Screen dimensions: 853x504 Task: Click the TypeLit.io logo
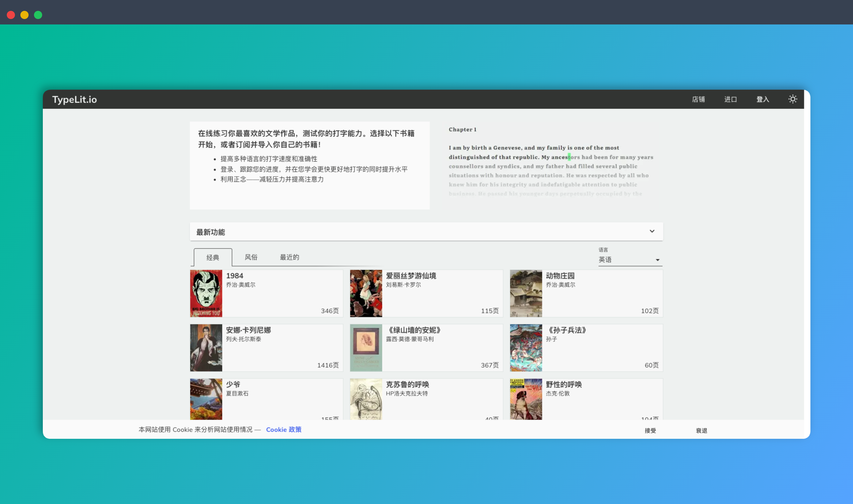click(x=74, y=100)
